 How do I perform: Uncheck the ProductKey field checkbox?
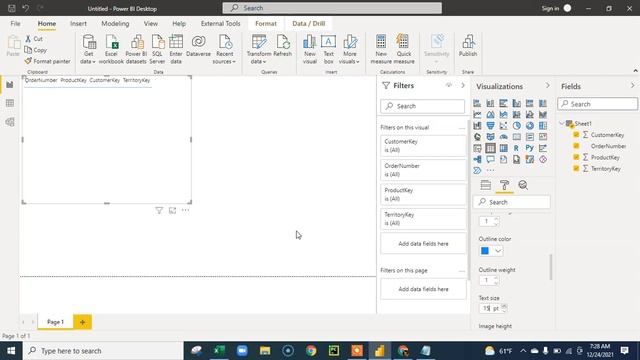[576, 157]
